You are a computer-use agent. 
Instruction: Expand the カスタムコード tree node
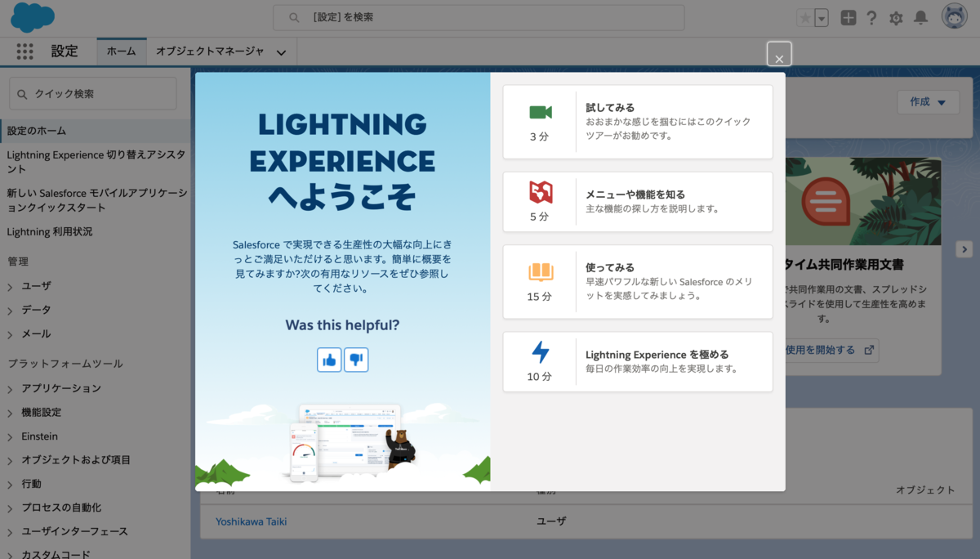pos(10,555)
